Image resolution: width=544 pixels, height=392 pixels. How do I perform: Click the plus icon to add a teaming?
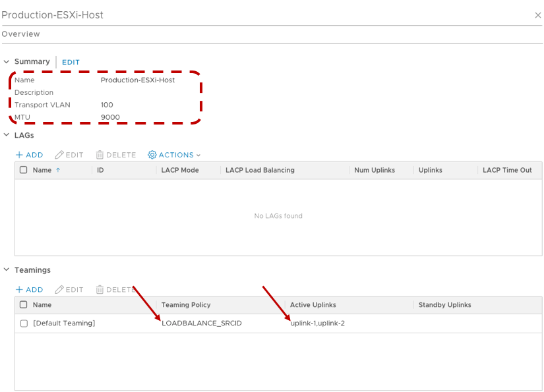(20, 290)
